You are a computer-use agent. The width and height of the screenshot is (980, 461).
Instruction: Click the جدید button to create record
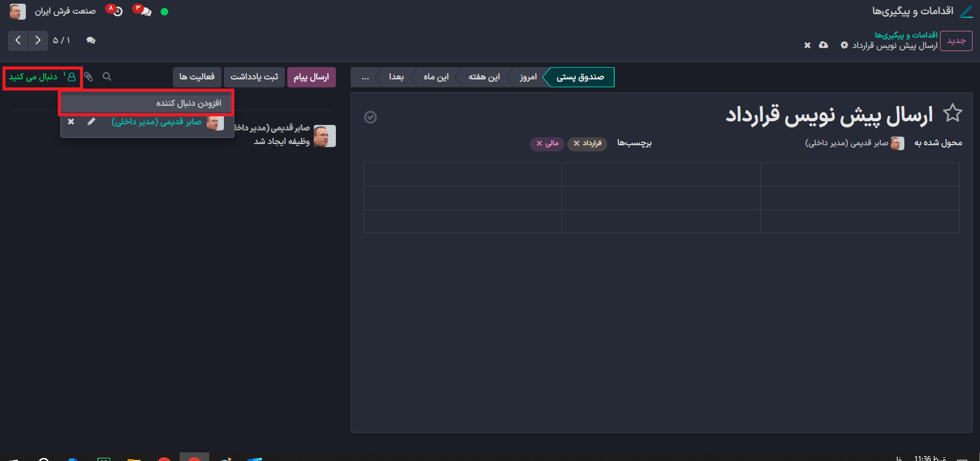(x=956, y=41)
